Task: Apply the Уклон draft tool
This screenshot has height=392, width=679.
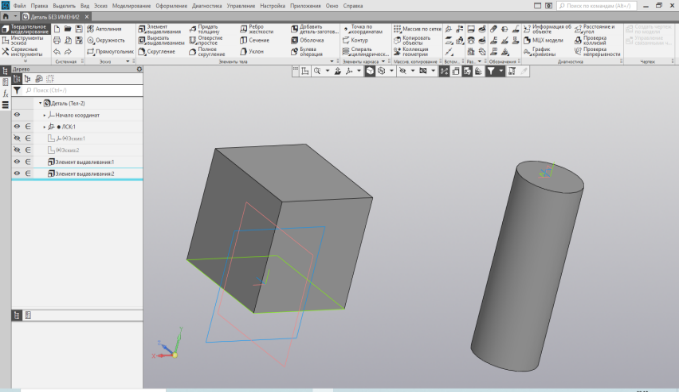Action: point(252,52)
